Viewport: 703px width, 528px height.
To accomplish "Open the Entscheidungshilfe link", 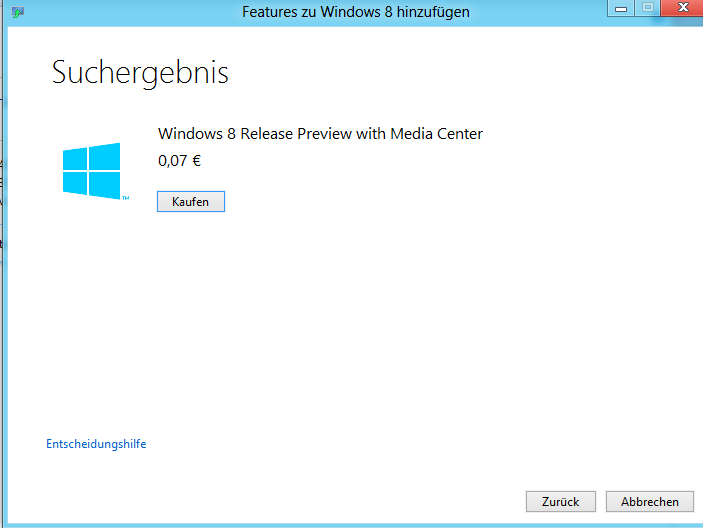I will pyautogui.click(x=96, y=444).
